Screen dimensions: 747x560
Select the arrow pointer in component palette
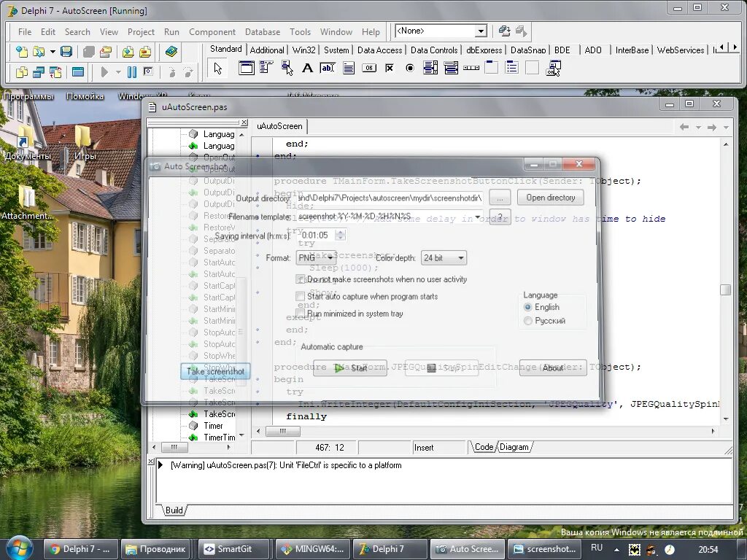(x=217, y=69)
